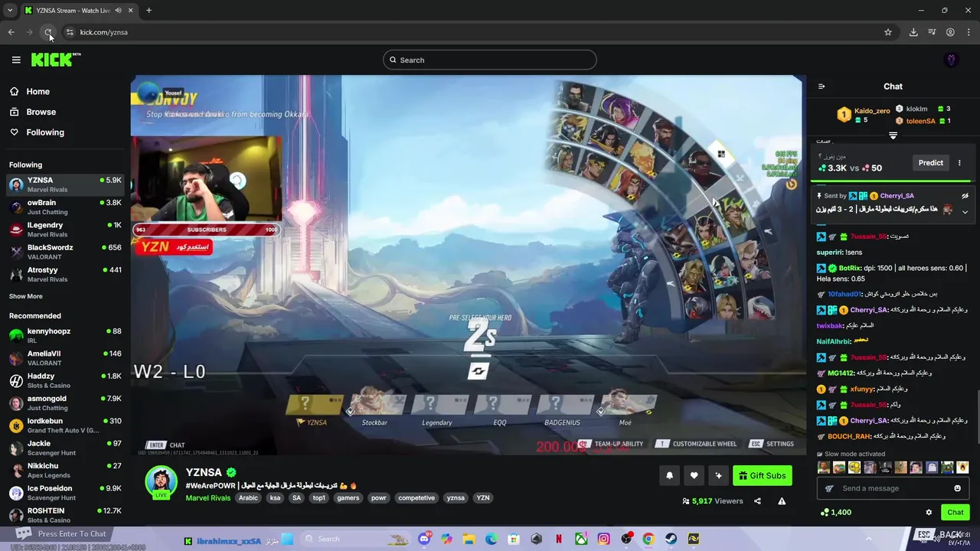Click the channel points 1,400 balance
Viewport: 980px width, 551px height.
pos(835,513)
